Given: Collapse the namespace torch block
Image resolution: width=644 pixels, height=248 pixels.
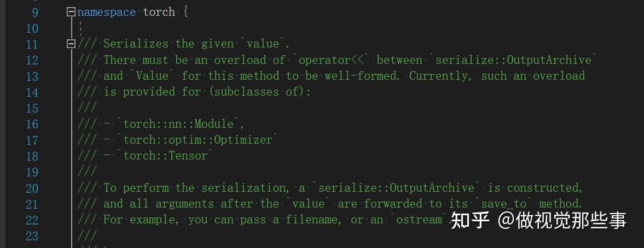Looking at the screenshot, I should 71,12.
